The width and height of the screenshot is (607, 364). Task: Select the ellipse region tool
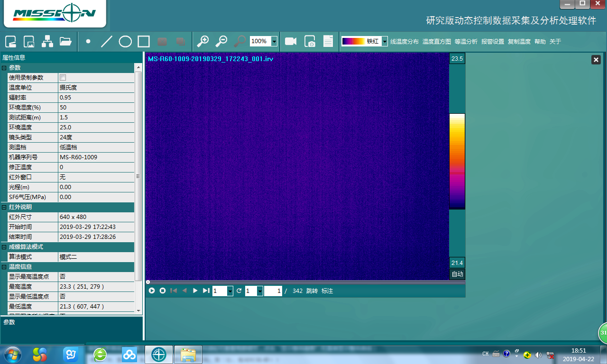(125, 42)
